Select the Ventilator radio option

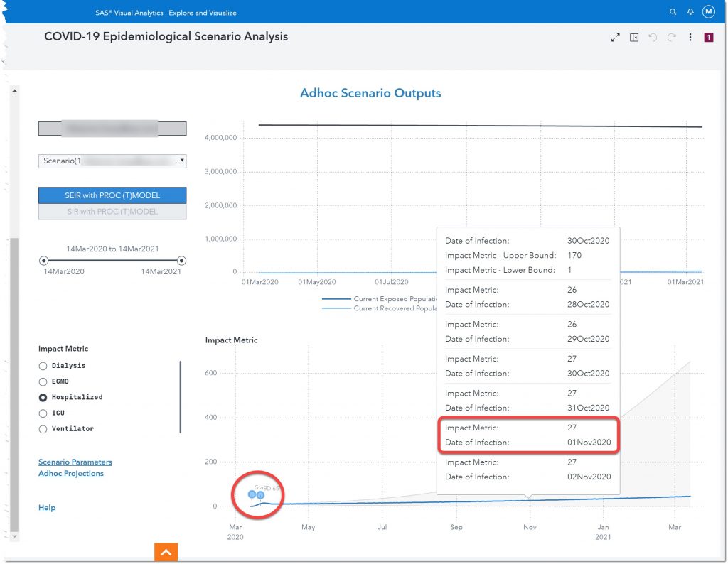pyautogui.click(x=43, y=429)
